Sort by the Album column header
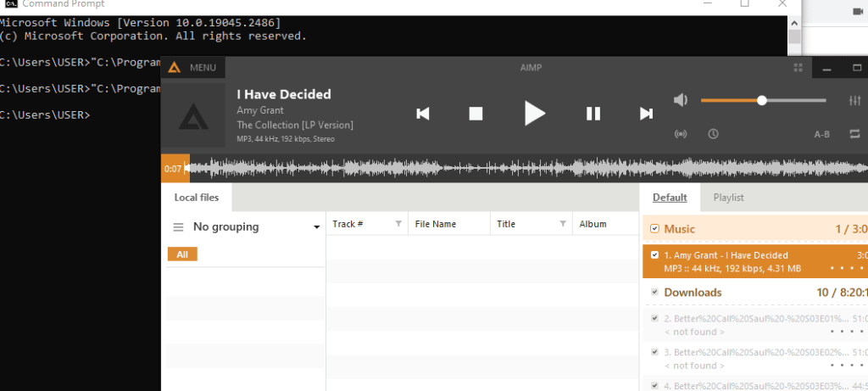This screenshot has height=391, width=868. pyautogui.click(x=593, y=224)
